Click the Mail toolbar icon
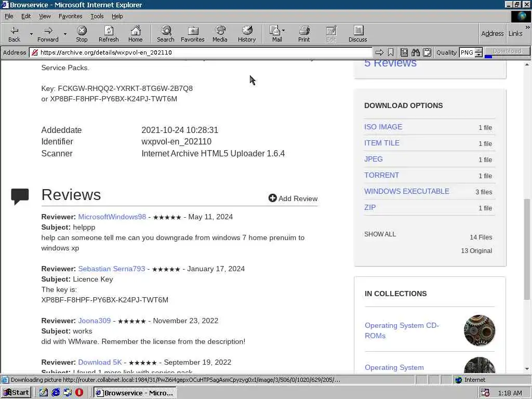Viewport: 532px width, 399px height. [x=275, y=34]
